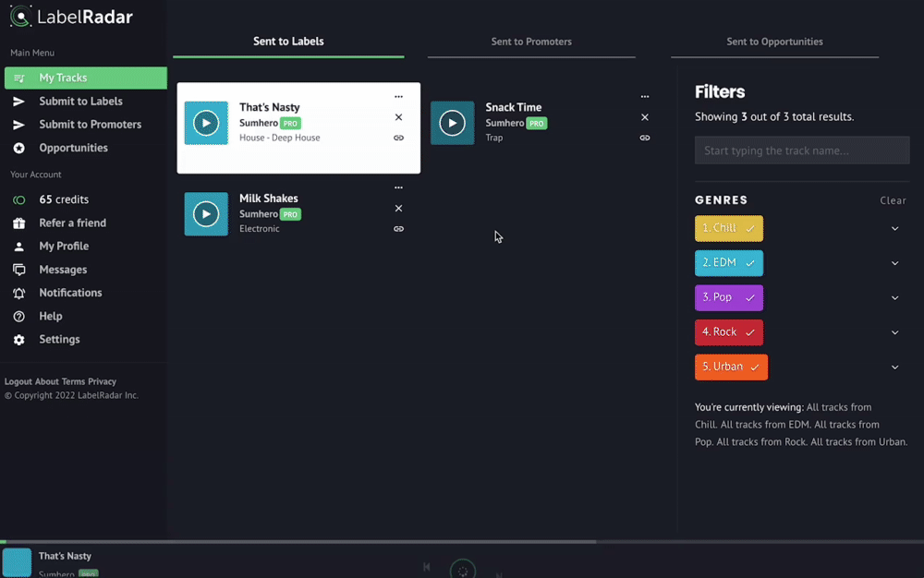
Task: Expand the Chill genre options
Action: 894,228
